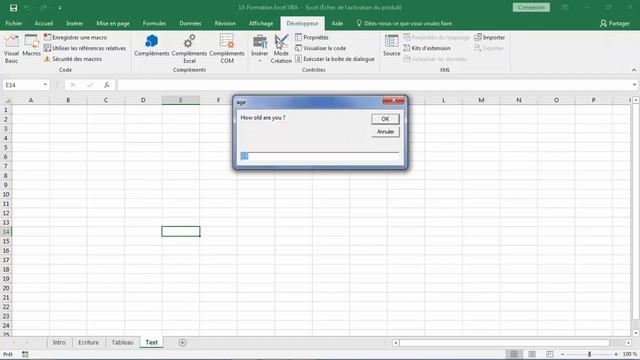
Task: Toggle Utiliser les références relatives
Action: [x=85, y=48]
